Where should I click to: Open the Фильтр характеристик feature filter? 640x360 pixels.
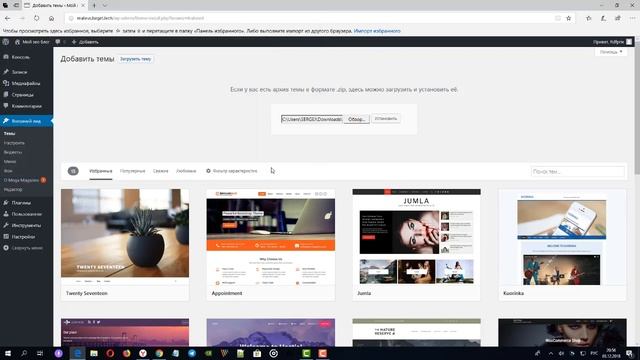(x=231, y=171)
